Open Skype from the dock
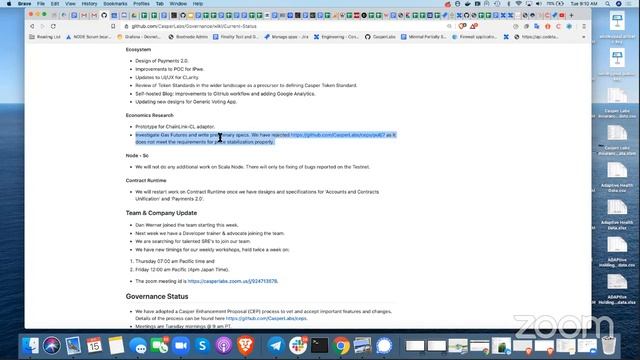Image resolution: width=640 pixels, height=360 pixels. tap(202, 346)
